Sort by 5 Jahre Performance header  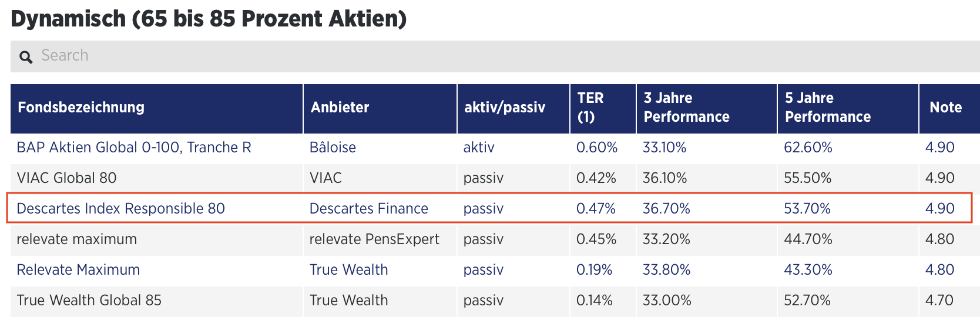(828, 108)
